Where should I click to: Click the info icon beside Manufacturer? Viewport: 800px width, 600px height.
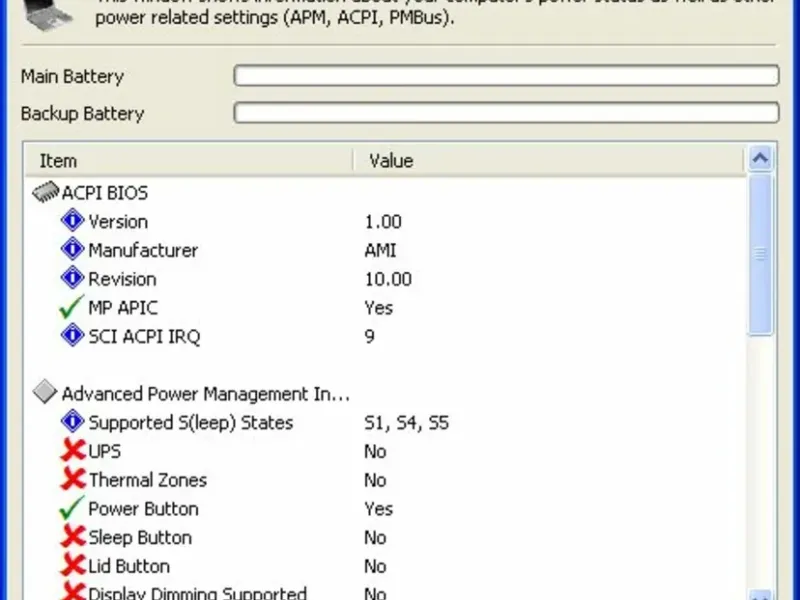[x=72, y=249]
